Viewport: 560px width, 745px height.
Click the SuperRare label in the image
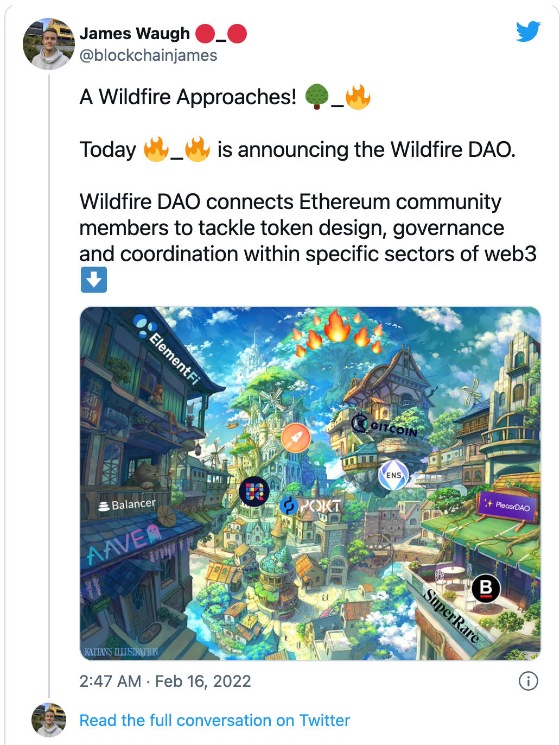[451, 616]
